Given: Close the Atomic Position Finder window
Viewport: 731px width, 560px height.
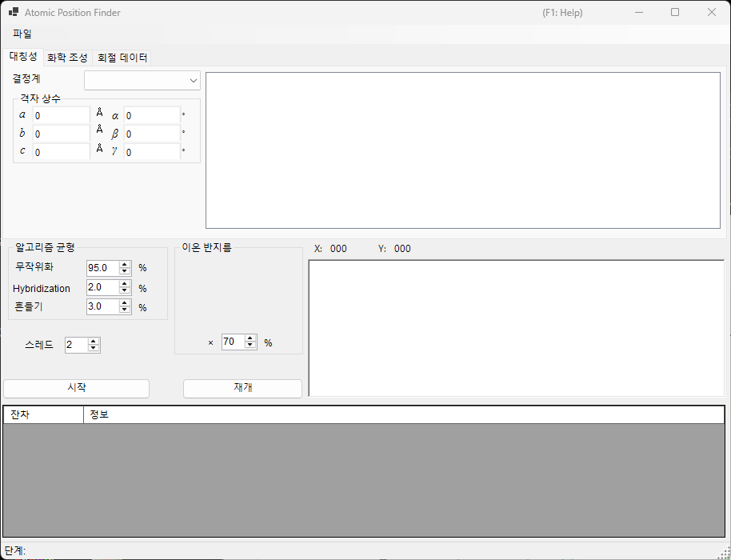Looking at the screenshot, I should point(712,13).
